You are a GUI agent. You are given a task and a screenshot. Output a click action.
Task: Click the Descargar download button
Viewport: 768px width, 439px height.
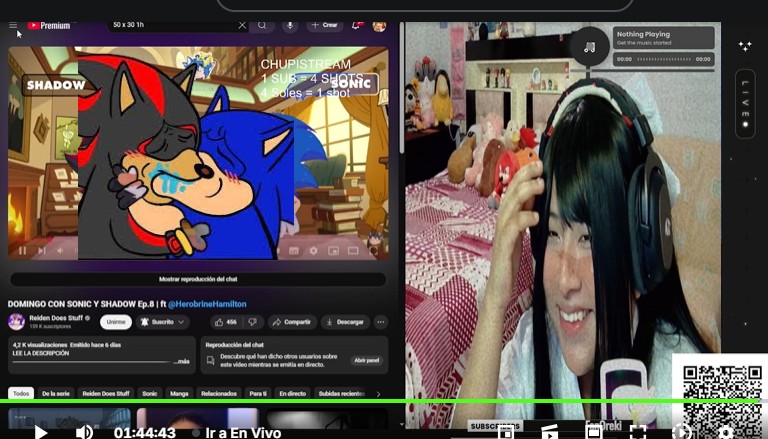[x=345, y=322]
